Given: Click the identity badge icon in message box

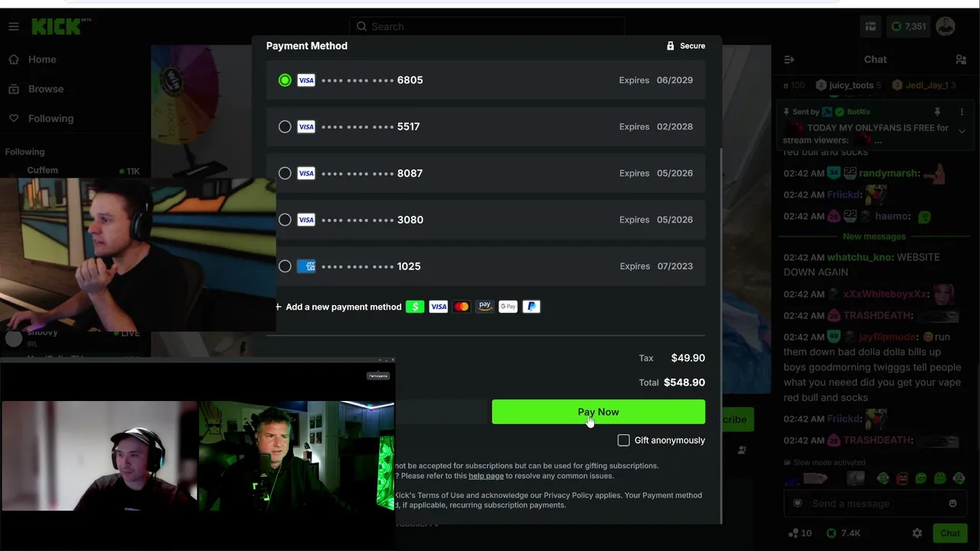Looking at the screenshot, I should tap(799, 504).
